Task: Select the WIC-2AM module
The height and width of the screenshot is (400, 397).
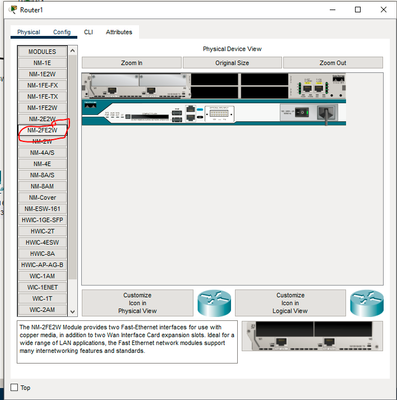Action: click(x=42, y=310)
